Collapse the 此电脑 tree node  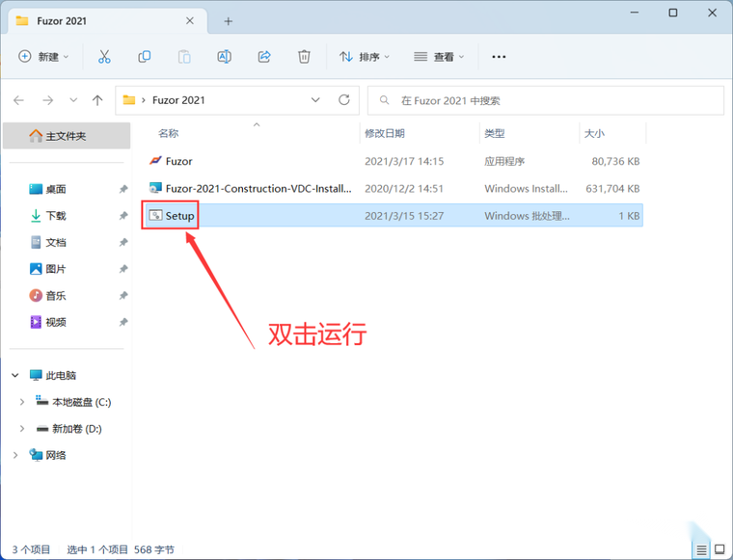pyautogui.click(x=15, y=376)
